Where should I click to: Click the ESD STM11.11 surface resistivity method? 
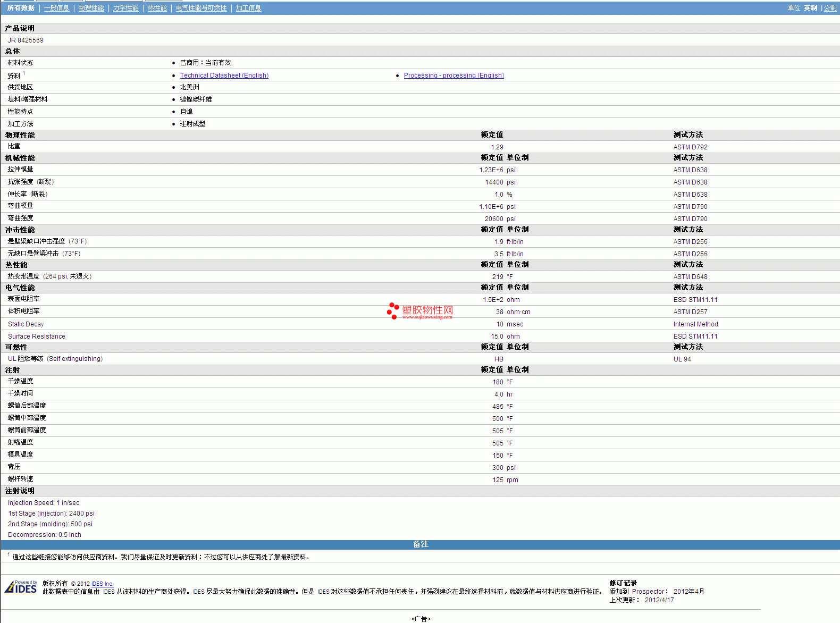click(695, 300)
